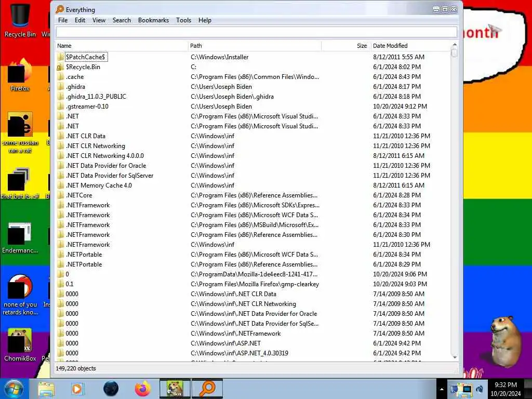Screen dimensions: 532x399
Task: Select the .NET CLR Data row
Action: (253, 136)
